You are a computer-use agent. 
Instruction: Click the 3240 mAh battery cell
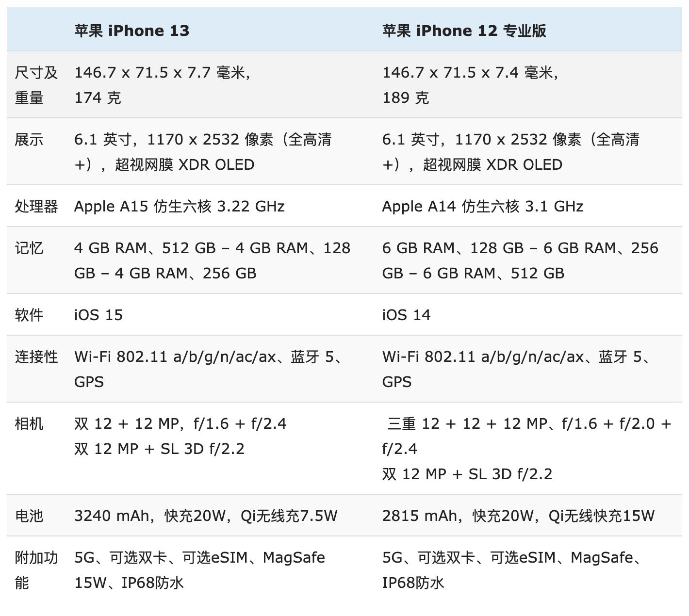click(x=206, y=516)
